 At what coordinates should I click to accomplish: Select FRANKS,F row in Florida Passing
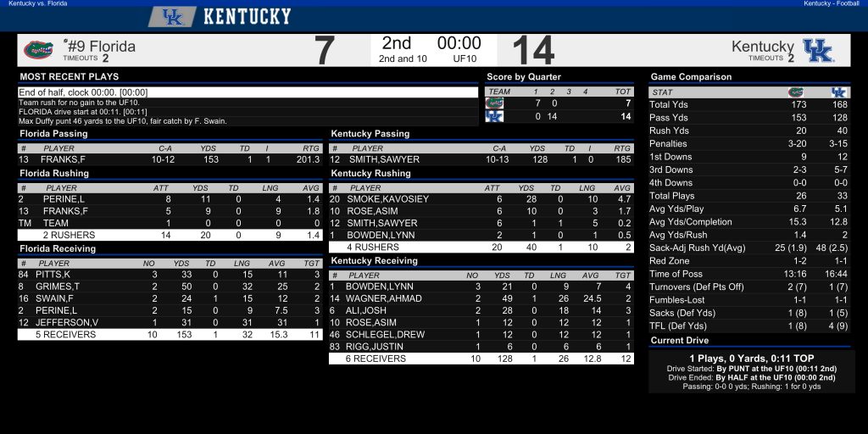click(170, 159)
